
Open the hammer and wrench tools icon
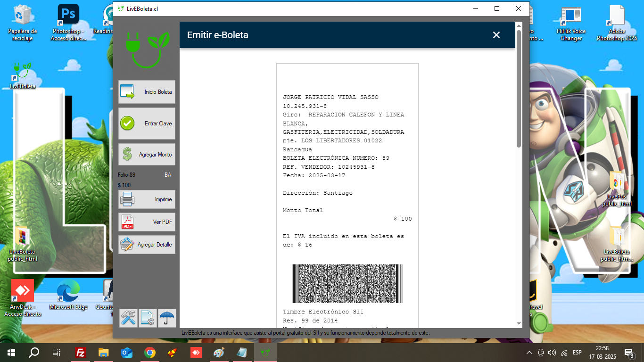coord(128,318)
